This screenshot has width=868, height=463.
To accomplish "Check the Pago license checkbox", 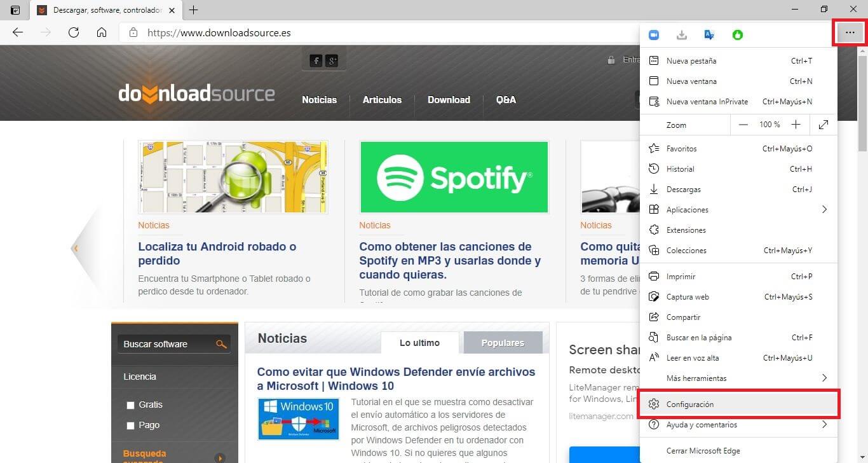I will coord(131,425).
